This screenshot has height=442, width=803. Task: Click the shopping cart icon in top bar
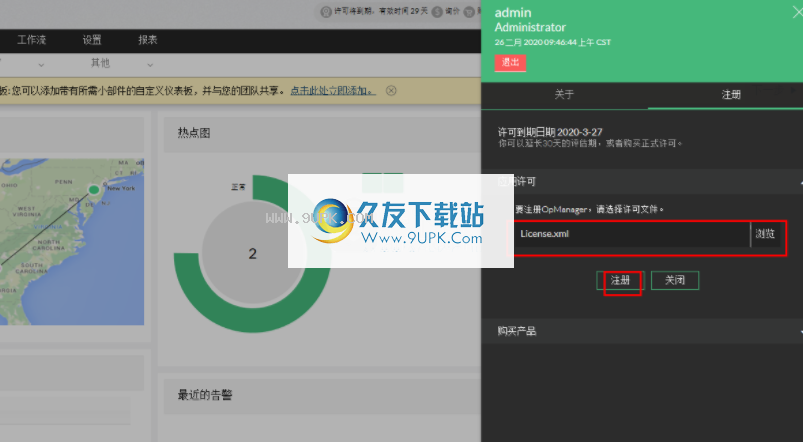[469, 11]
